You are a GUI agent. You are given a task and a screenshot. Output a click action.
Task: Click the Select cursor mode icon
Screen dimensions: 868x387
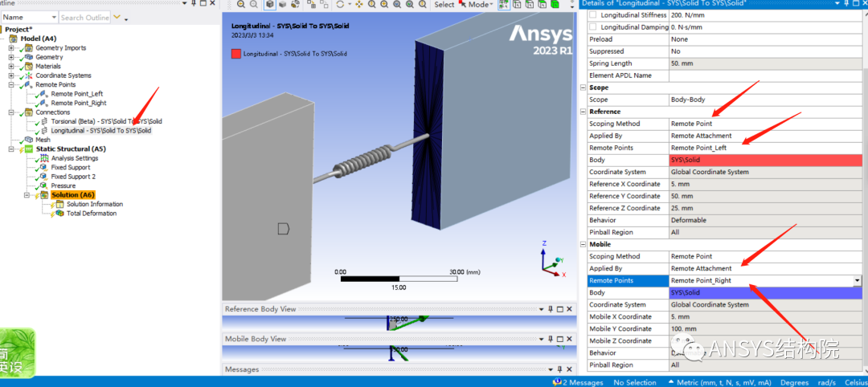463,4
